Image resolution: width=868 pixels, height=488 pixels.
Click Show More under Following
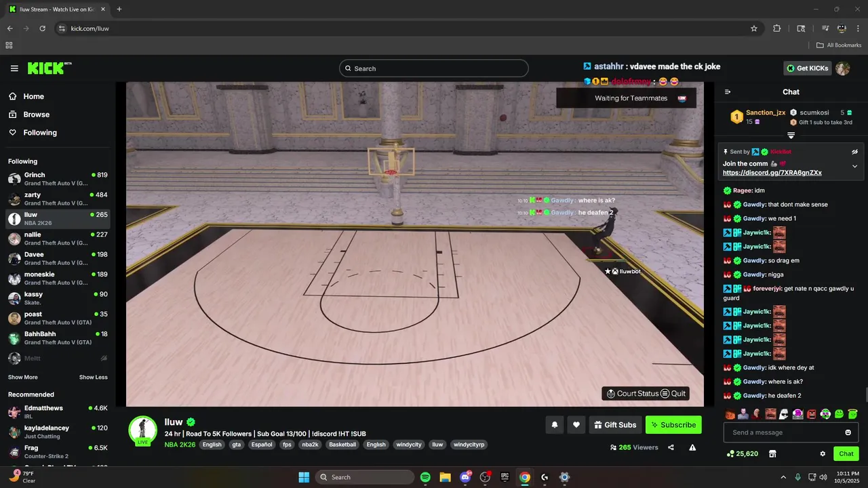click(23, 377)
